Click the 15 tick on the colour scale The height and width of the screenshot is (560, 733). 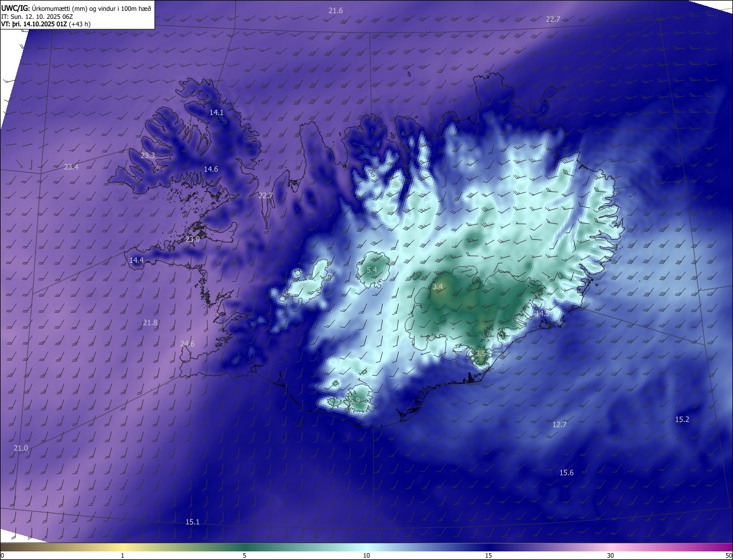(x=488, y=555)
